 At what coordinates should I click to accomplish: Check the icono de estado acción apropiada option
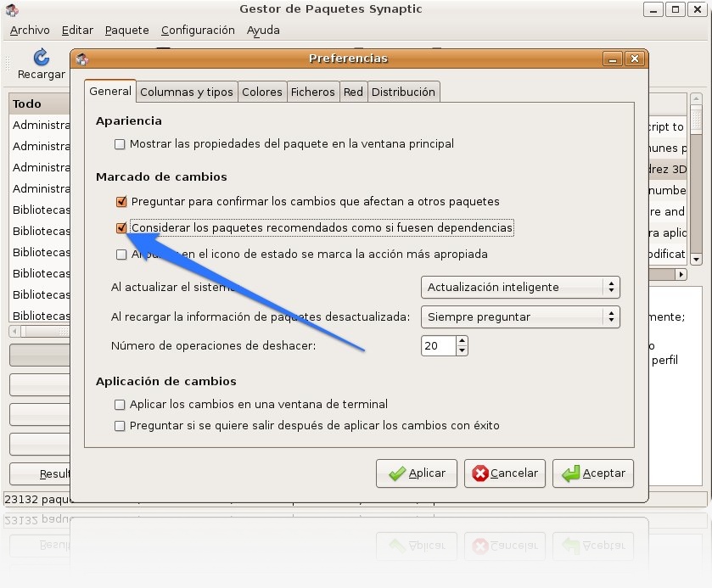[x=121, y=255]
